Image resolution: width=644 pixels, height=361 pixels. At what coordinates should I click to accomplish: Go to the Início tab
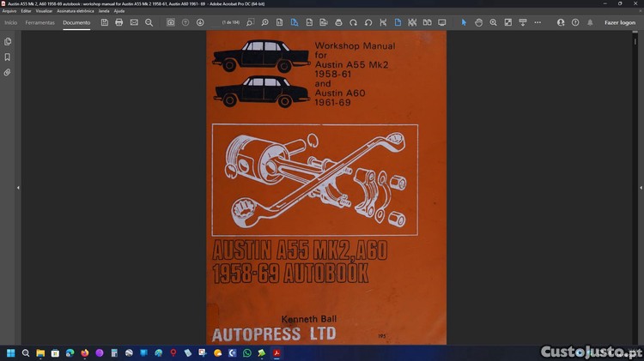pyautogui.click(x=11, y=22)
